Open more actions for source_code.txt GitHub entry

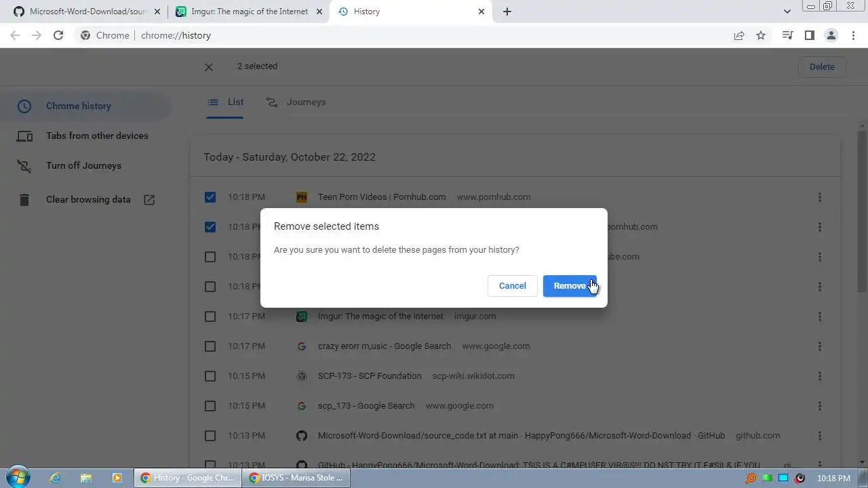coord(819,436)
